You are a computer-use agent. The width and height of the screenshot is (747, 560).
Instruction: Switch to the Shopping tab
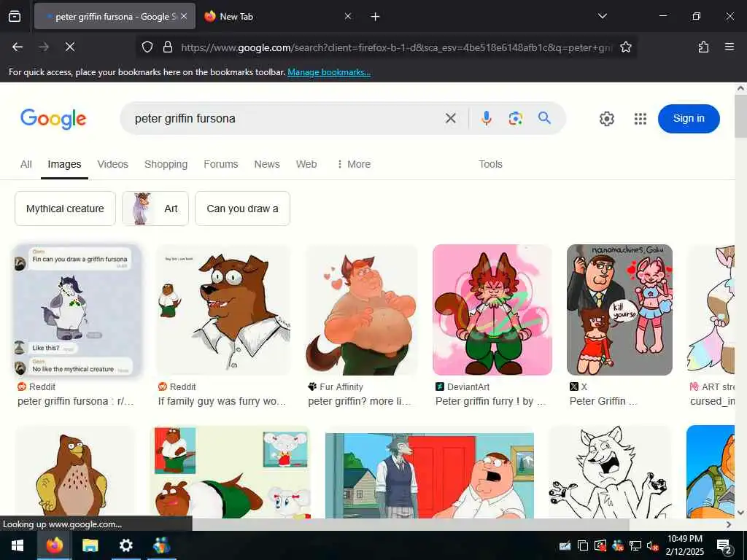(x=166, y=164)
